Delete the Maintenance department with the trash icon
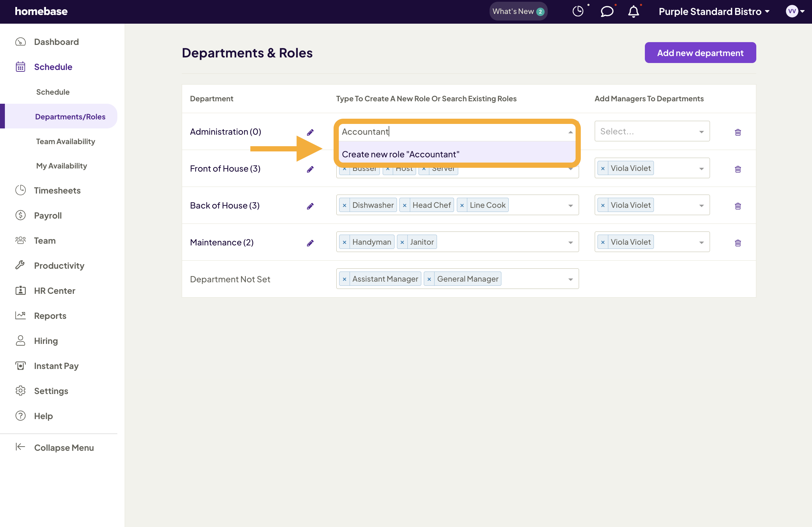Image resolution: width=812 pixels, height=527 pixels. coord(738,243)
